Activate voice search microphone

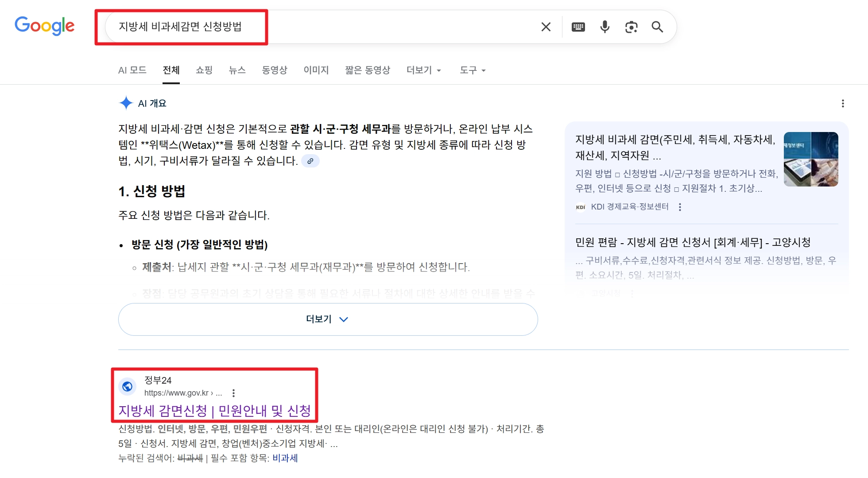604,27
